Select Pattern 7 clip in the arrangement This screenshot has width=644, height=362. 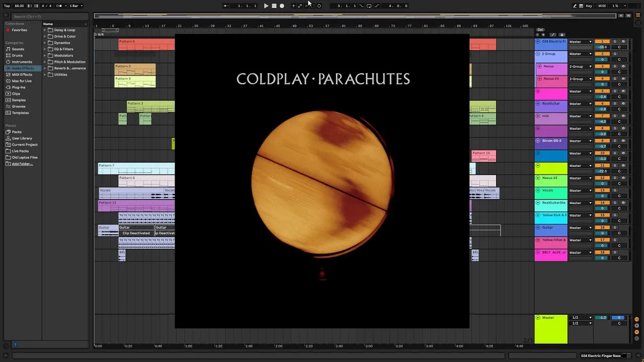tap(136, 168)
